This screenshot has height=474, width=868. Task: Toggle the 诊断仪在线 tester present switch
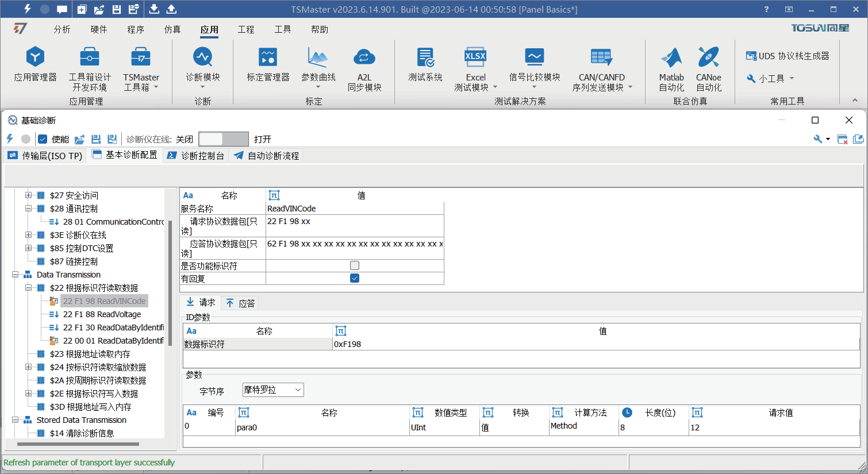(x=223, y=139)
